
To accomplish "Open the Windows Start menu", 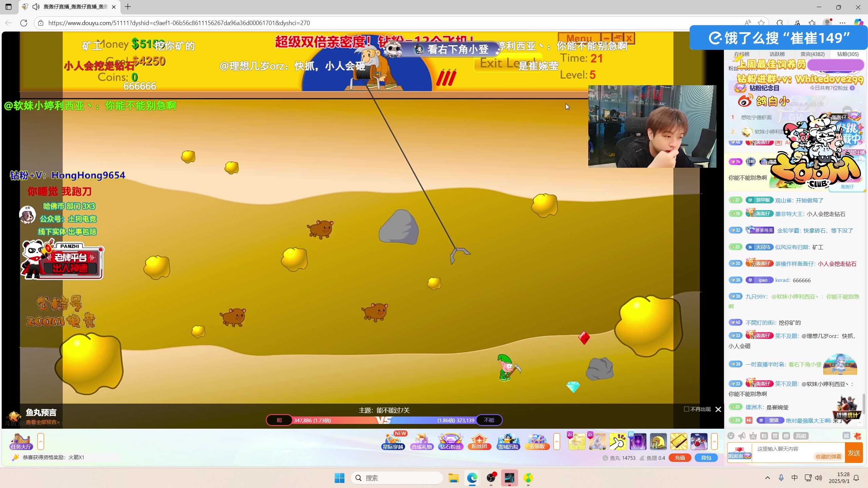I will (x=339, y=478).
